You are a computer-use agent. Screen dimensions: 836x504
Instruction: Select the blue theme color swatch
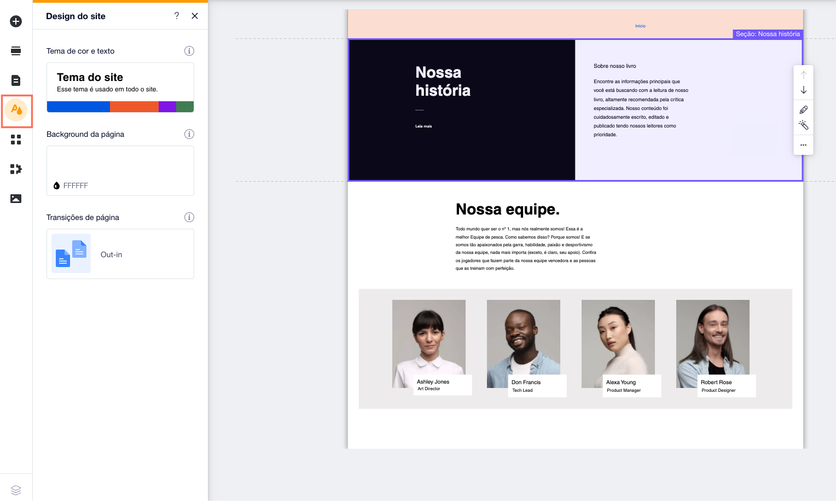click(x=78, y=106)
